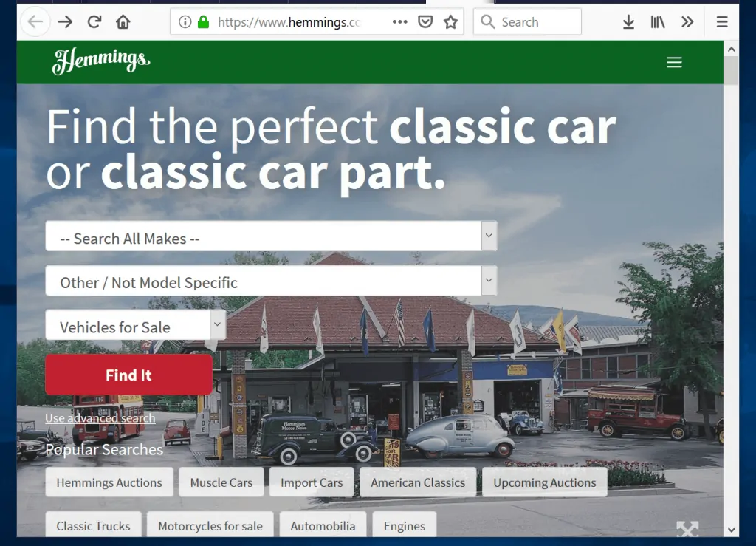The height and width of the screenshot is (546, 756).
Task: Open the Downloads arrow icon
Action: click(x=628, y=21)
